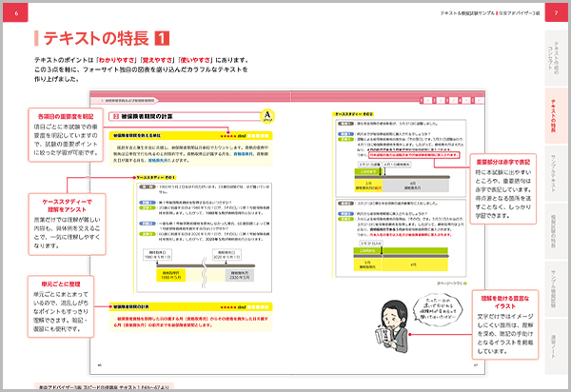The height and width of the screenshot is (392, 571).
Task: Click the illustrated woman reading a book
Action: [392, 326]
